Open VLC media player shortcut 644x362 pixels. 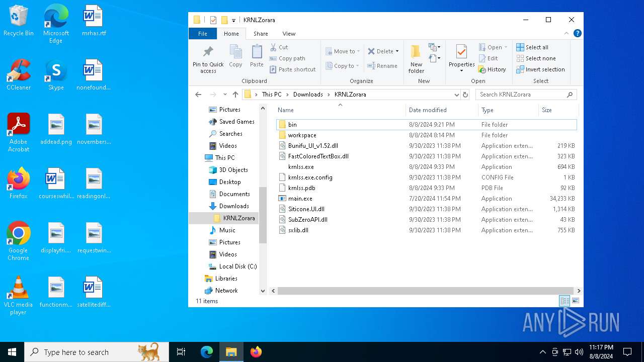click(x=19, y=296)
